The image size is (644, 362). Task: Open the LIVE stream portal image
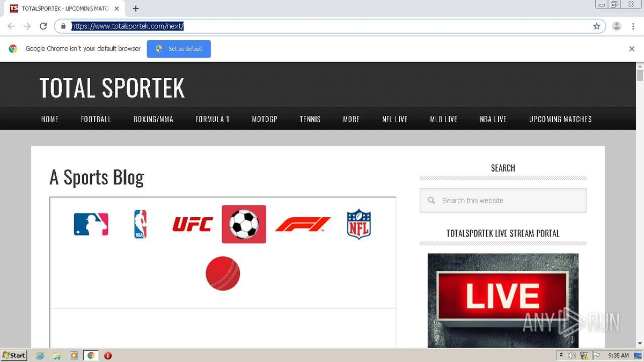503,300
